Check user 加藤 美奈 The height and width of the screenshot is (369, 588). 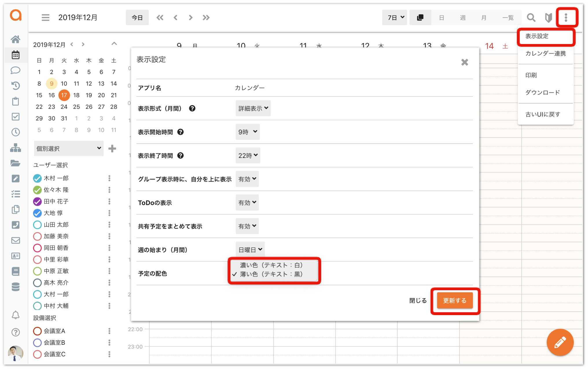[x=37, y=236]
